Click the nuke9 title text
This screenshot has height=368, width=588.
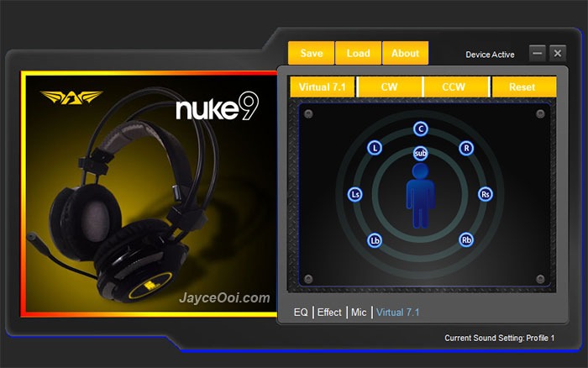(218, 106)
